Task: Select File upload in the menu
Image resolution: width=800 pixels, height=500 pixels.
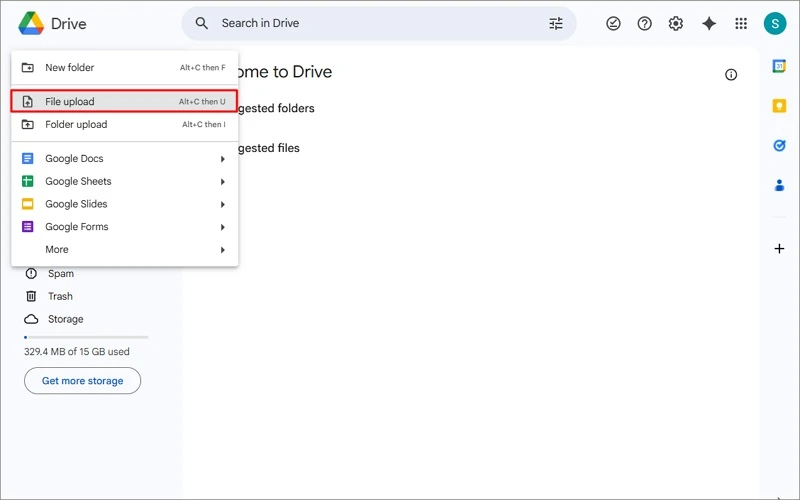Action: tap(124, 102)
